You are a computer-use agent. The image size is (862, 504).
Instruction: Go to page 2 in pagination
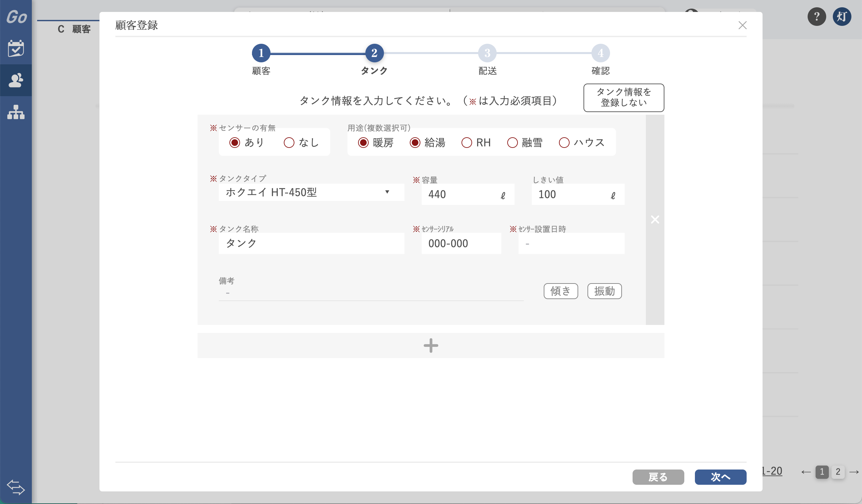click(x=838, y=472)
